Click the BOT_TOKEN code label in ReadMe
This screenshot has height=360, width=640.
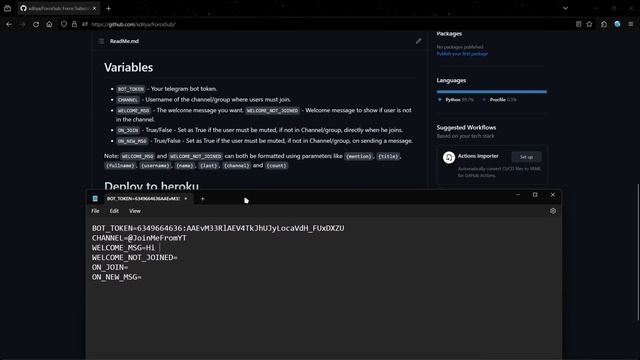pyautogui.click(x=131, y=89)
